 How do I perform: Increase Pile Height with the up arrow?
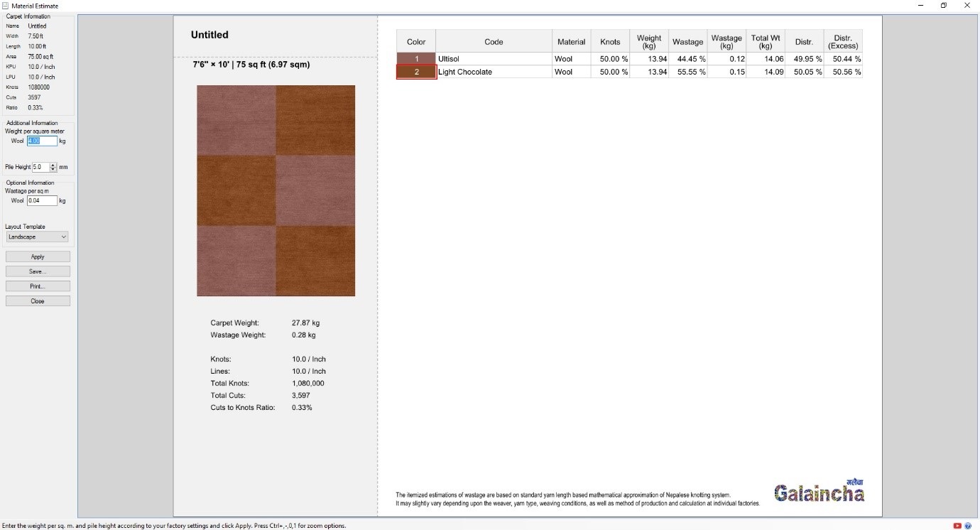pyautogui.click(x=53, y=165)
